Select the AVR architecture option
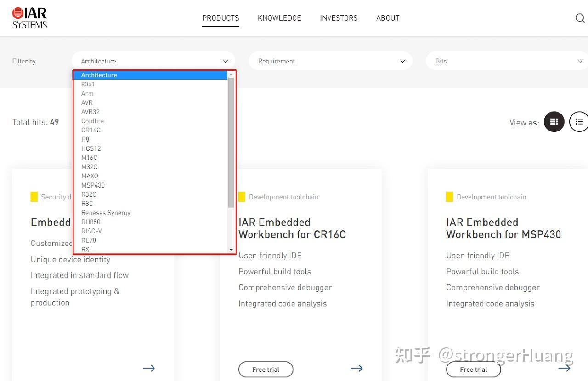This screenshot has height=381, width=588. pyautogui.click(x=151, y=102)
